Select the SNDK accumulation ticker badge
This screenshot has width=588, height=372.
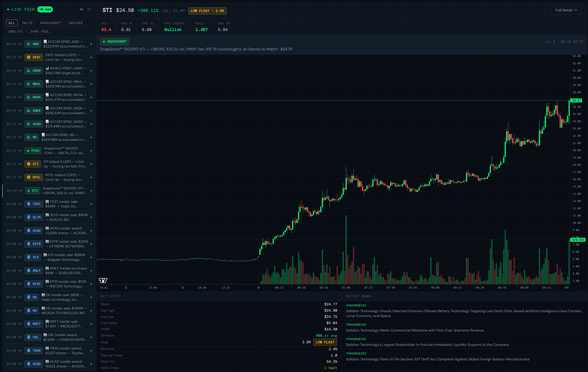click(x=34, y=111)
